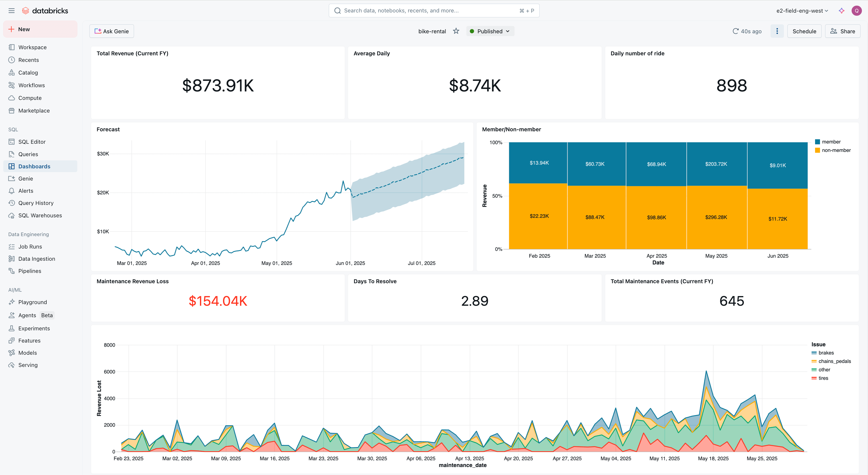Click the 645 maintenance events value
The image size is (868, 475).
[731, 301]
